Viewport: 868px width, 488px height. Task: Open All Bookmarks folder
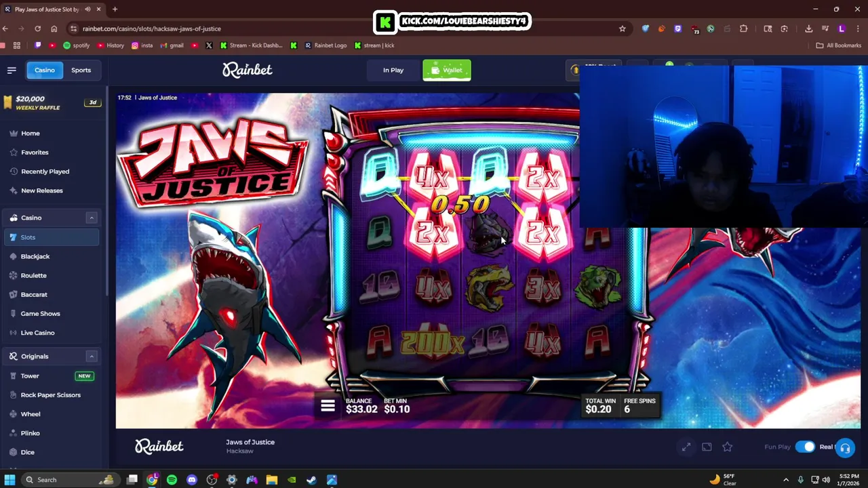[x=839, y=45]
